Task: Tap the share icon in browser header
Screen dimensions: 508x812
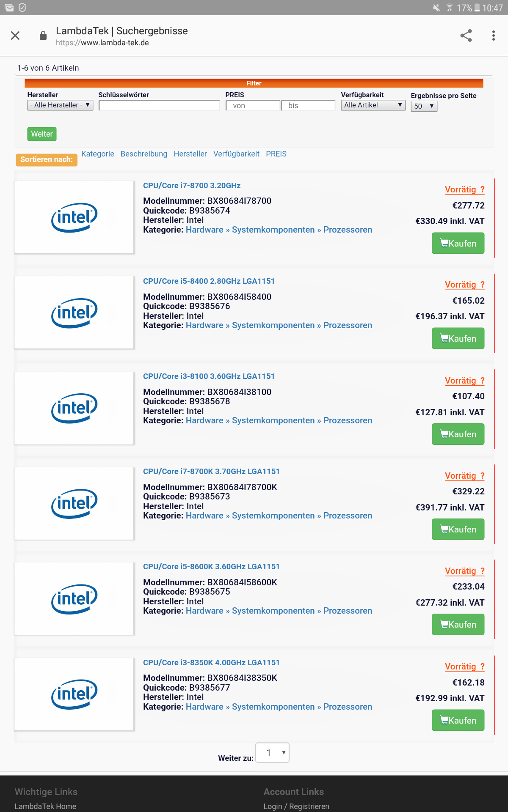Action: pyautogui.click(x=466, y=36)
